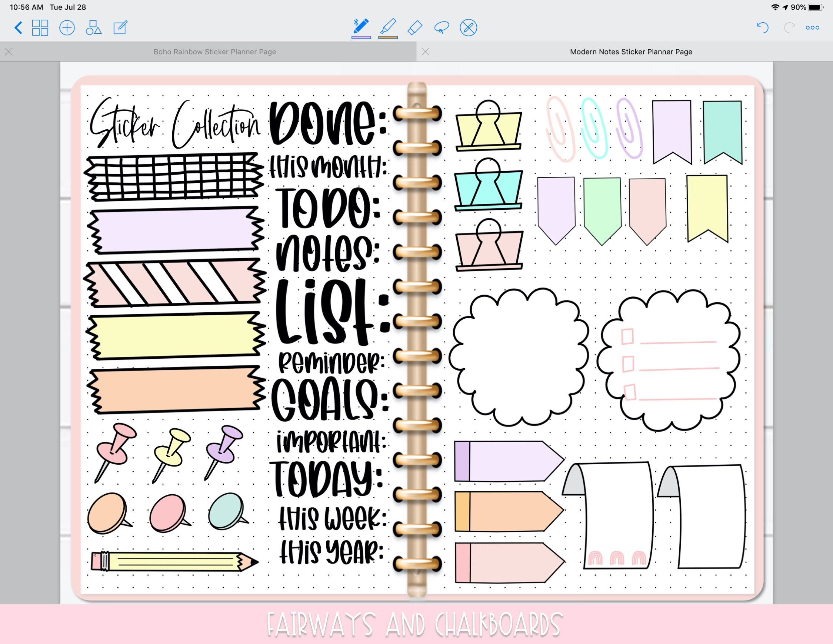
Task: Select the orange highlighter color swatch
Action: coord(388,37)
